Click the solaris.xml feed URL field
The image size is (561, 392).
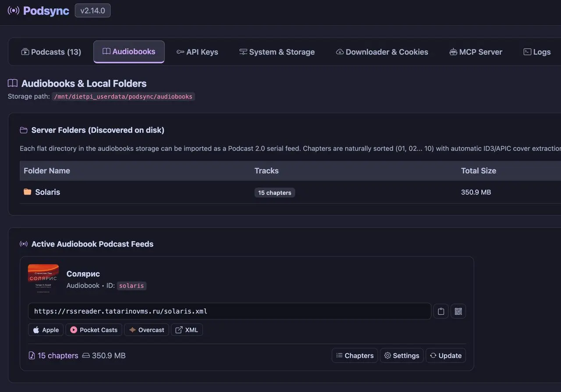click(230, 311)
